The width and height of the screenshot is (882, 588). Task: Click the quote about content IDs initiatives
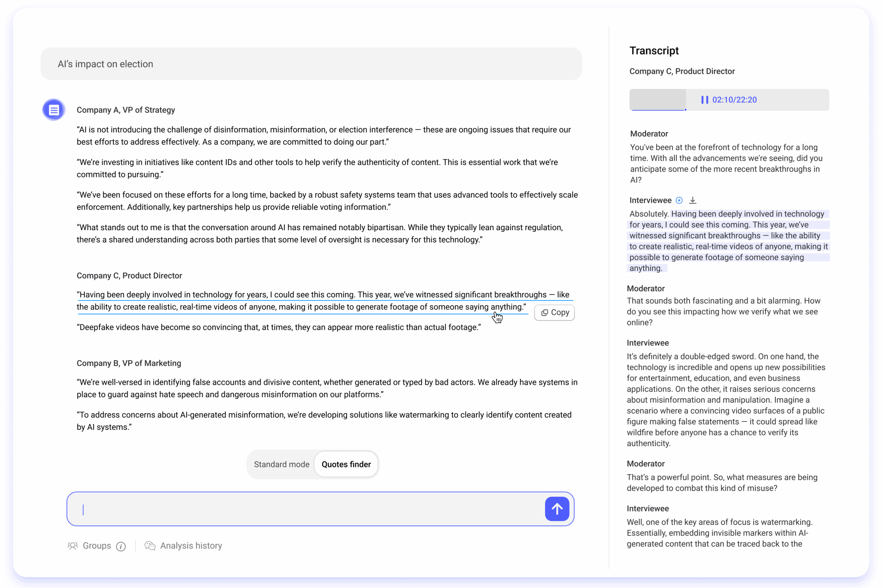[x=317, y=168]
